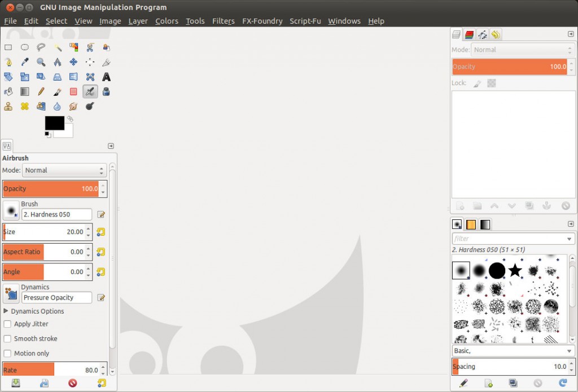Open the Colors menu
Screen dimensions: 578x392
tap(167, 21)
